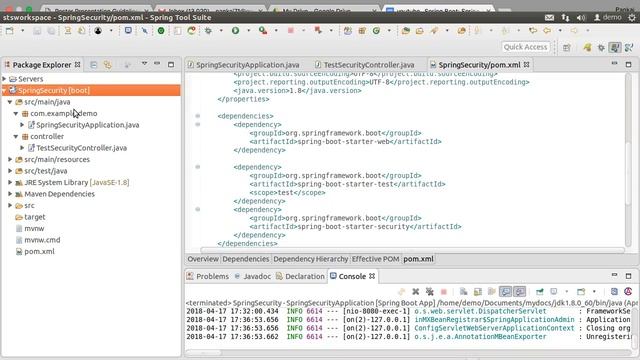640x360 pixels.
Task: Click the demo user indicator
Action: [608, 18]
